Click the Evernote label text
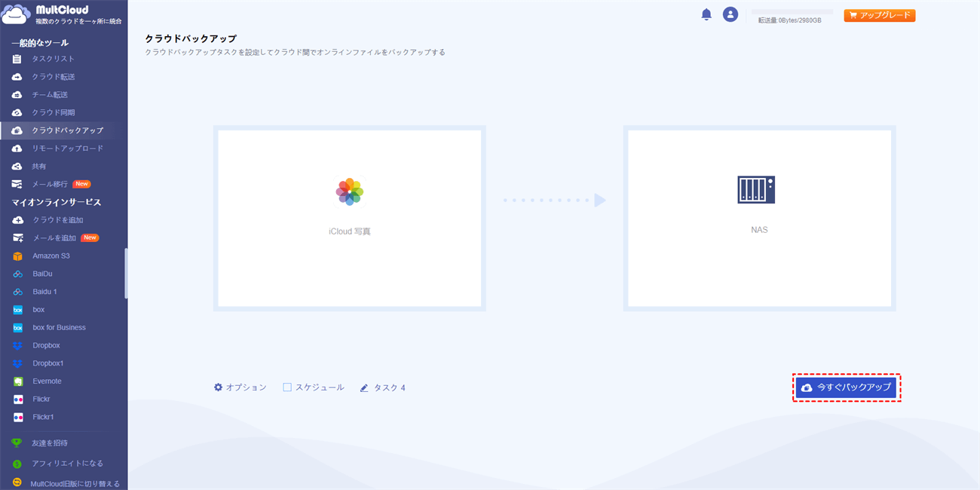Image resolution: width=980 pixels, height=490 pixels. pos(47,381)
